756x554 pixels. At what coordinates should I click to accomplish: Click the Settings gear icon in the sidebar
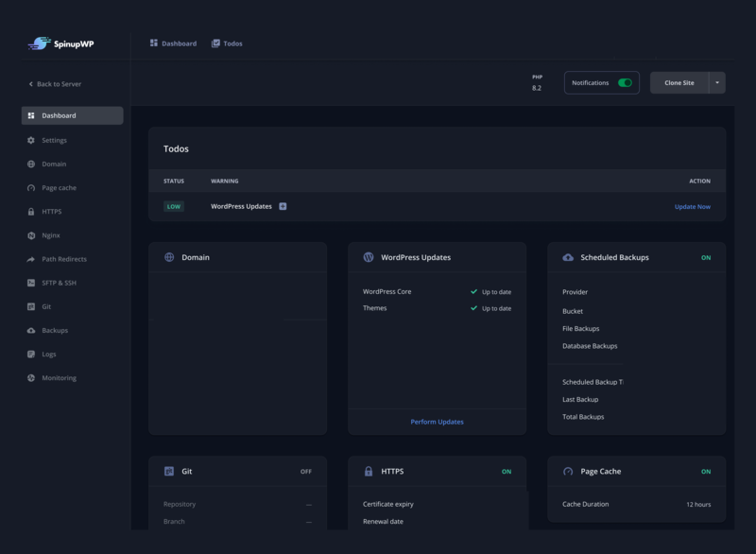pyautogui.click(x=31, y=140)
